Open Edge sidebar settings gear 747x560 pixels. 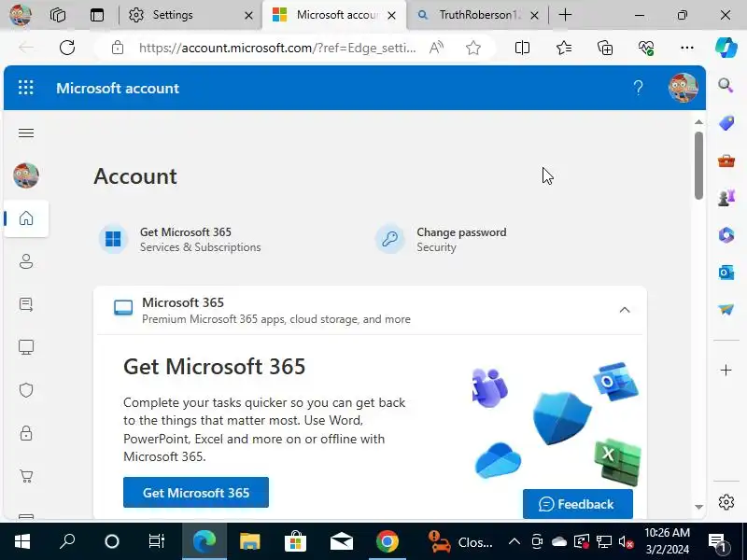[726, 502]
